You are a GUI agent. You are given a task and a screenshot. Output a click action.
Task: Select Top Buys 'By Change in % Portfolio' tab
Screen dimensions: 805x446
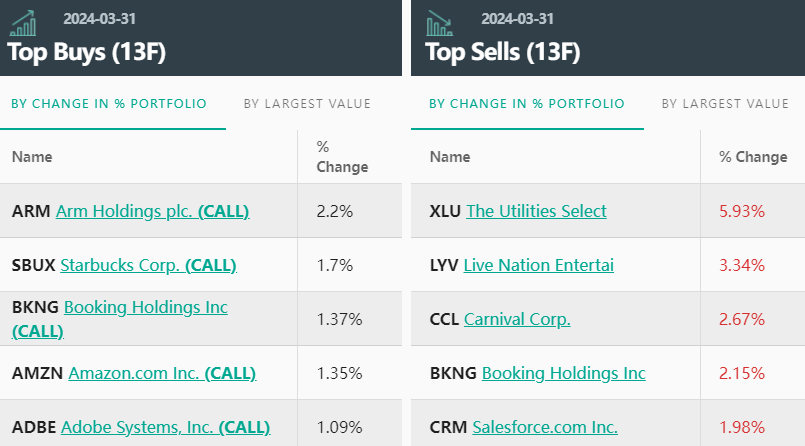tap(109, 103)
